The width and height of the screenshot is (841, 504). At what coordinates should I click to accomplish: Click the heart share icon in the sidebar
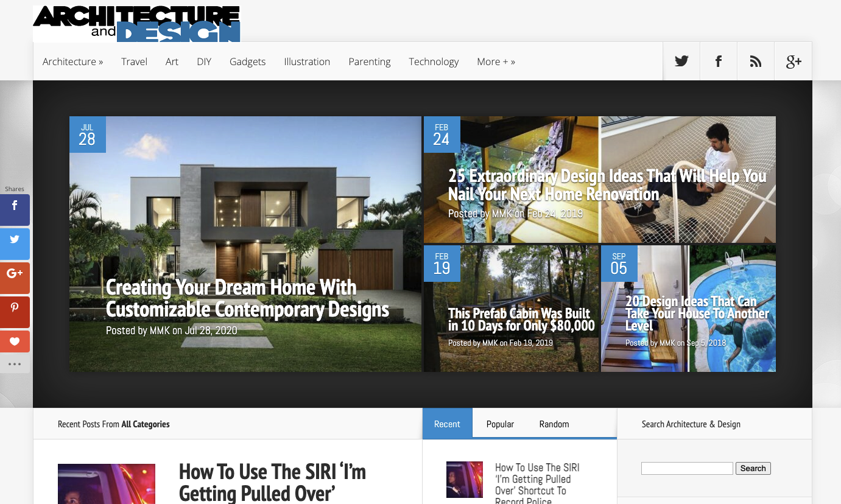point(15,341)
